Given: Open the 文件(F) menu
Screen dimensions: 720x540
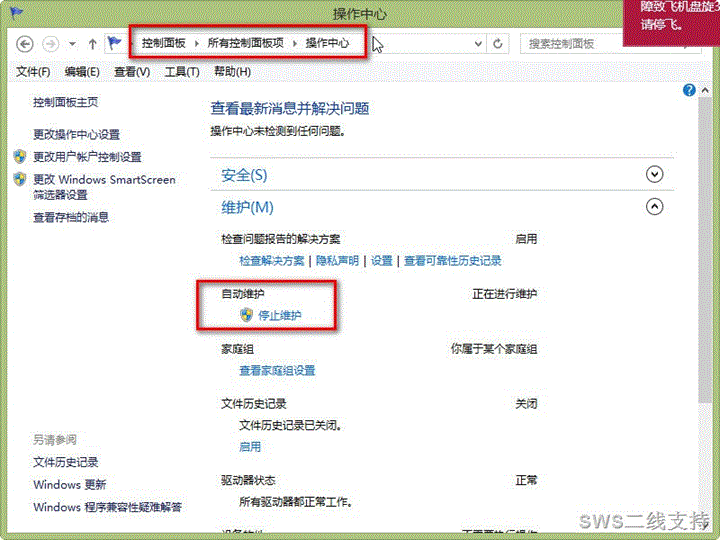Looking at the screenshot, I should [x=33, y=72].
